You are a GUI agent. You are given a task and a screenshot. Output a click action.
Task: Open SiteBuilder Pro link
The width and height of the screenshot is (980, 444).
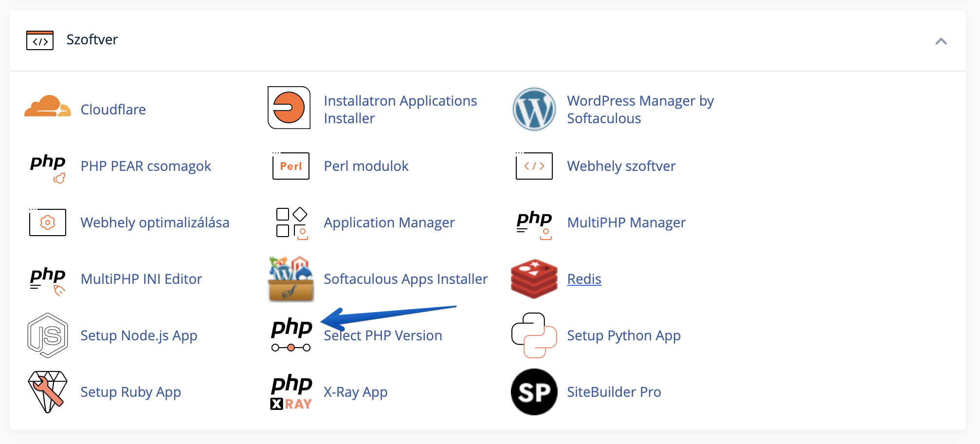coord(614,392)
